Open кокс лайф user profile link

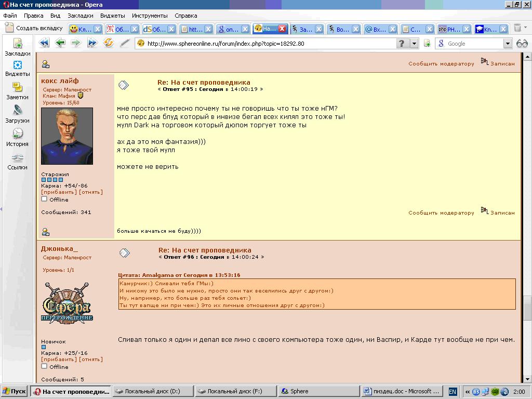coord(60,81)
